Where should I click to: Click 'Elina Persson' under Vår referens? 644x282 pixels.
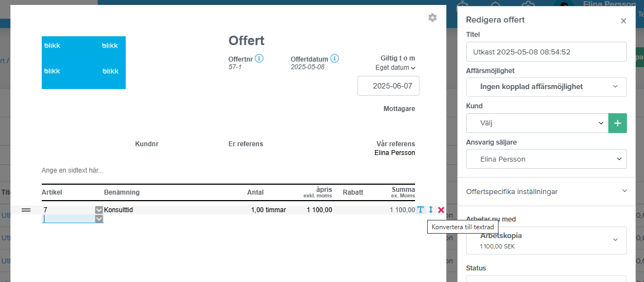point(395,152)
